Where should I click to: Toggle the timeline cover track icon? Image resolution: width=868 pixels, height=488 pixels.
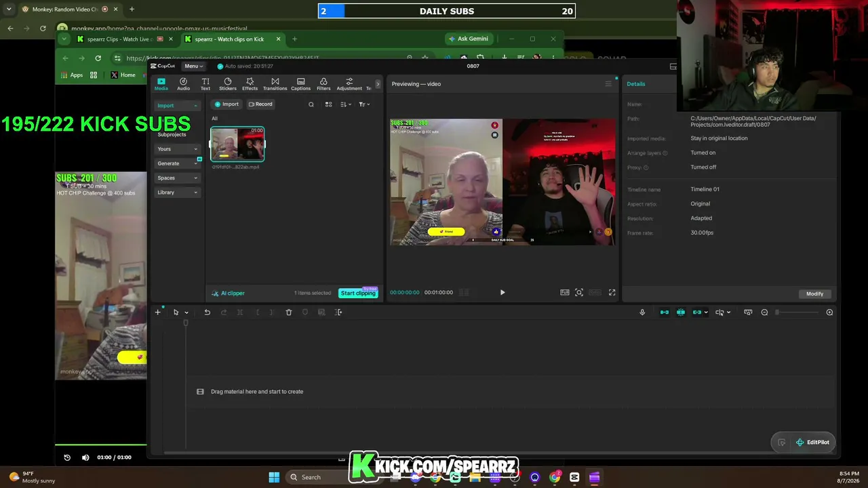click(748, 312)
